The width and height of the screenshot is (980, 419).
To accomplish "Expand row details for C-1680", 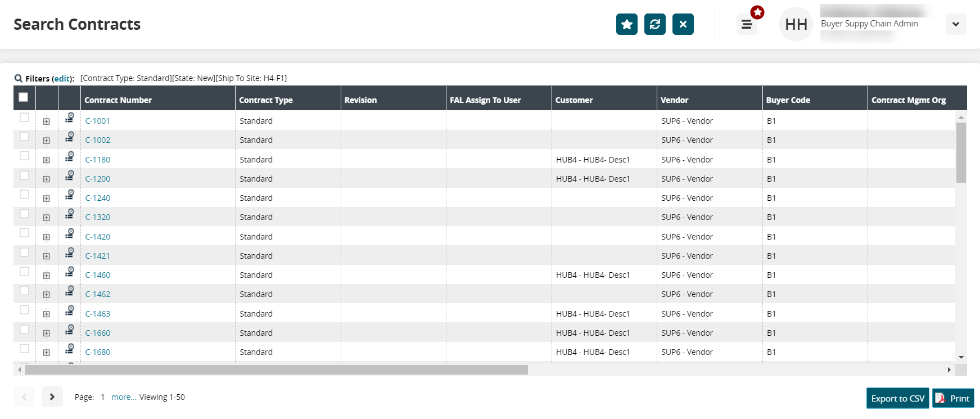I will point(47,353).
